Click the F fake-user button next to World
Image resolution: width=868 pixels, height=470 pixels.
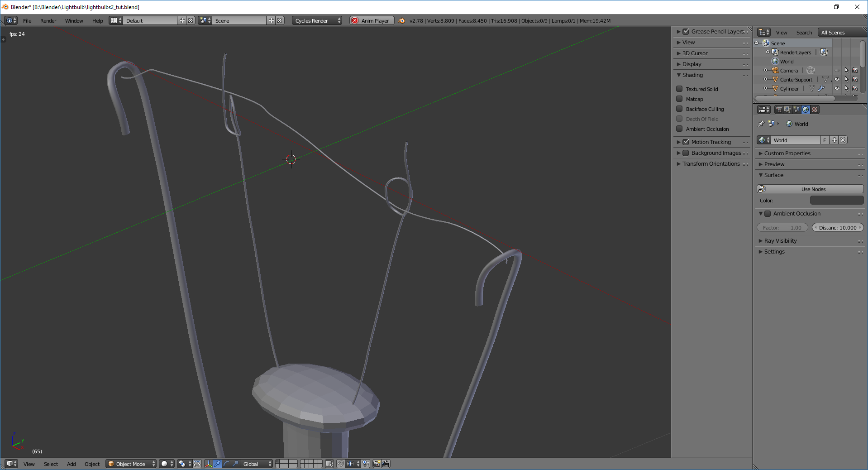point(825,140)
